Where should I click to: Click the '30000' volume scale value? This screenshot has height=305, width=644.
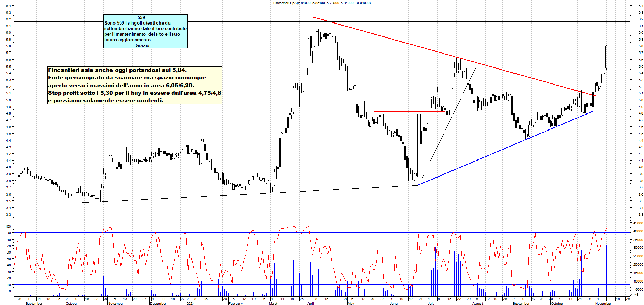pyautogui.click(x=638, y=248)
